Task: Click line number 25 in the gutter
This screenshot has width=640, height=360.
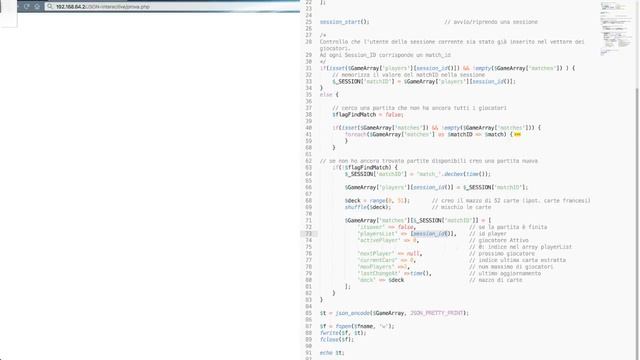Action: pyautogui.click(x=309, y=22)
